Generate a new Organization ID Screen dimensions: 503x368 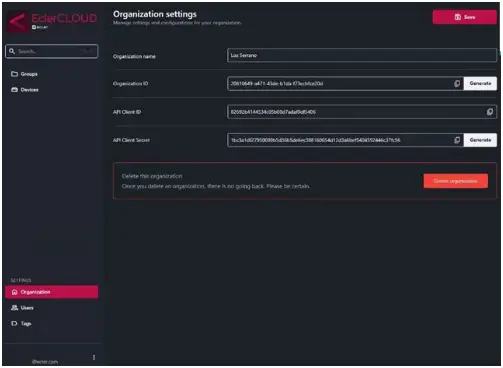480,83
